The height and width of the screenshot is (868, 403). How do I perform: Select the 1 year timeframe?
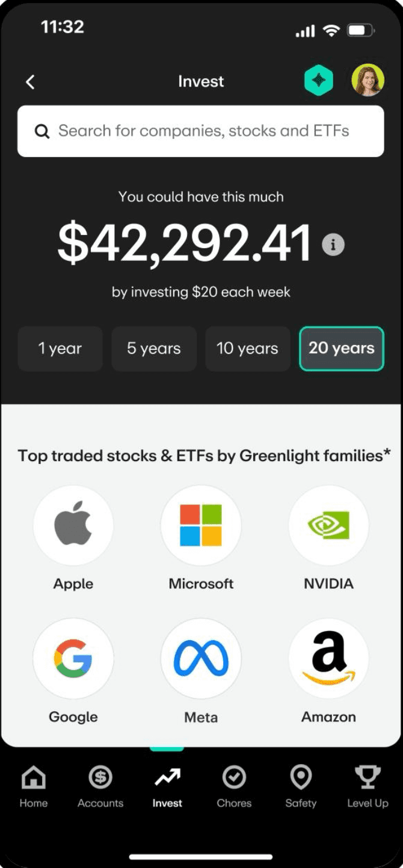(60, 349)
